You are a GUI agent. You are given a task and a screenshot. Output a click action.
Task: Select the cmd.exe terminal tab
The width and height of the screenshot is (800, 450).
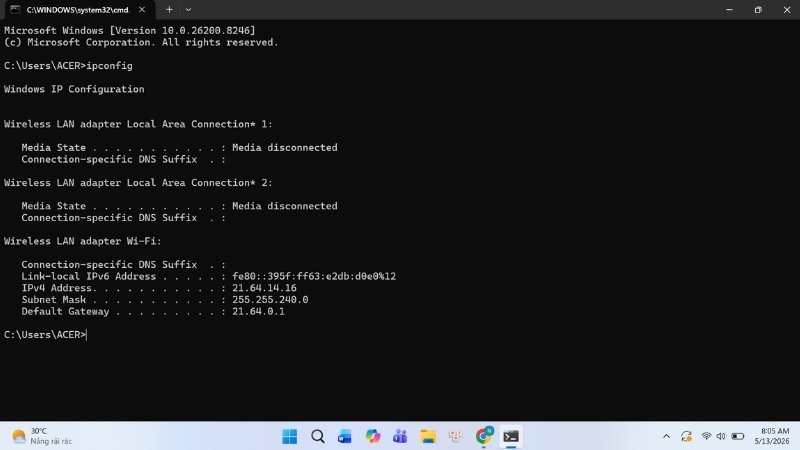click(x=80, y=10)
